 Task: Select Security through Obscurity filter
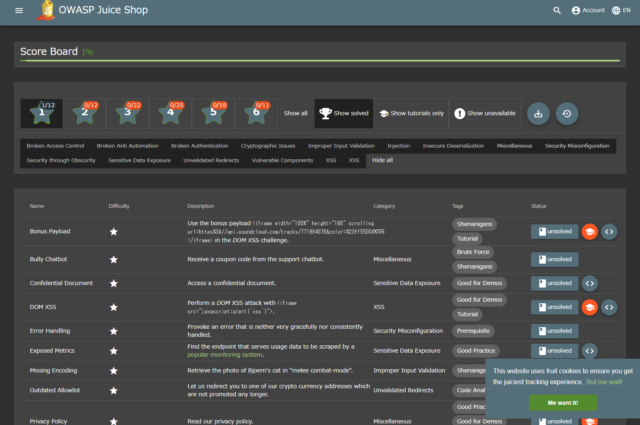pyautogui.click(x=61, y=160)
